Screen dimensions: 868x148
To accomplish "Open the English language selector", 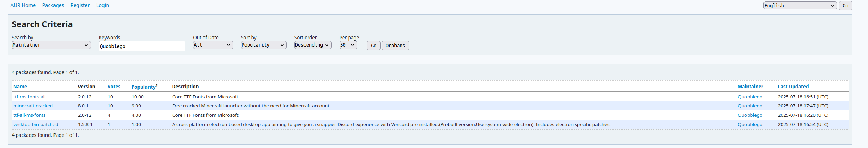I will click(x=800, y=6).
